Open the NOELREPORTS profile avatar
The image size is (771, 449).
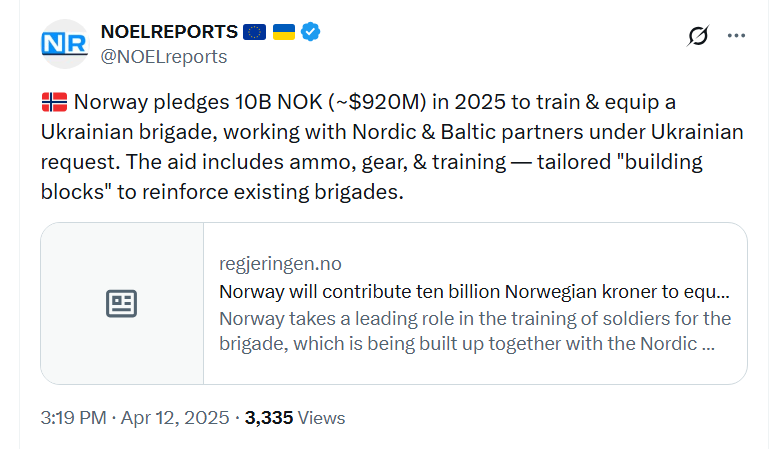pyautogui.click(x=65, y=44)
